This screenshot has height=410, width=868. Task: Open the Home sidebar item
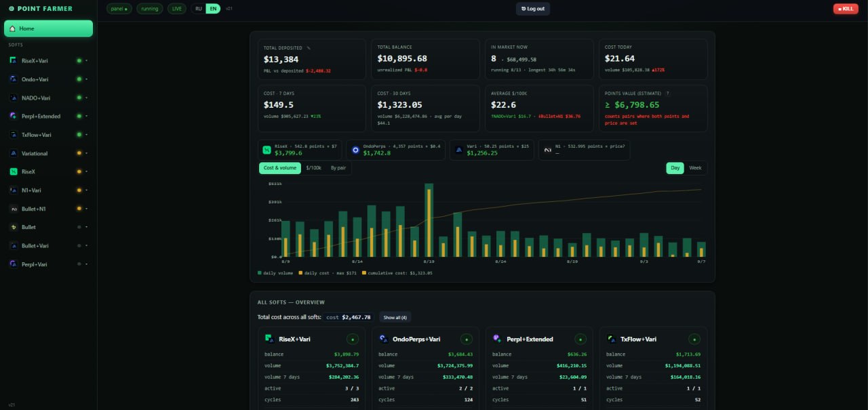tap(48, 28)
